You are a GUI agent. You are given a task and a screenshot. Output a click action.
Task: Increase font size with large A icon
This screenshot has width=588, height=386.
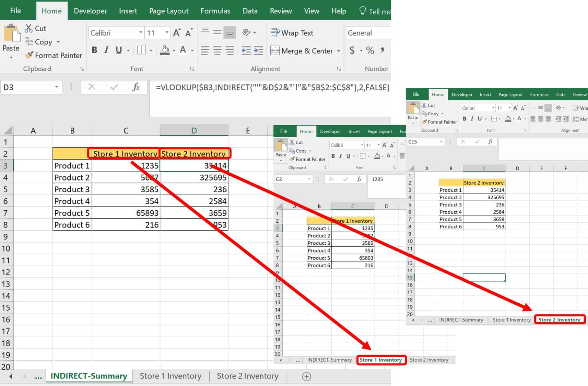click(x=177, y=33)
